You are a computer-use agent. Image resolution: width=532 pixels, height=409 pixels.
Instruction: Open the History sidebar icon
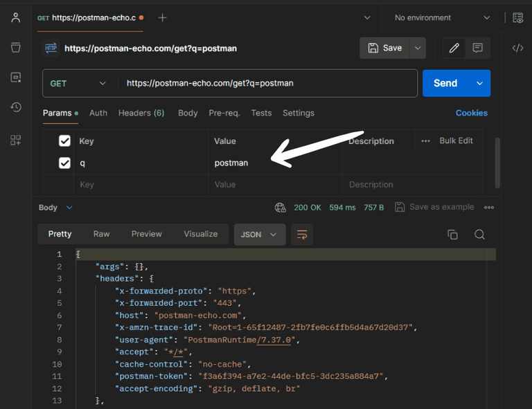click(15, 107)
